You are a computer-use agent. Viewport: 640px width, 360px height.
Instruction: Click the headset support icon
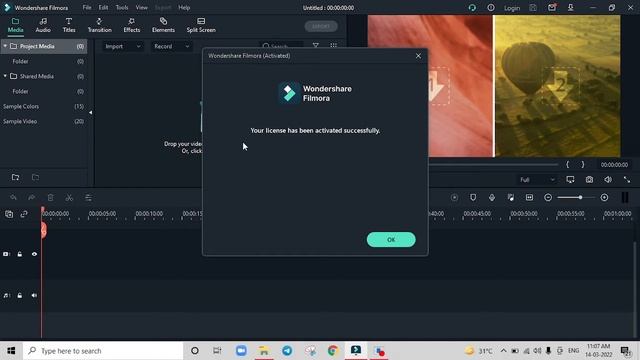tap(472, 7)
